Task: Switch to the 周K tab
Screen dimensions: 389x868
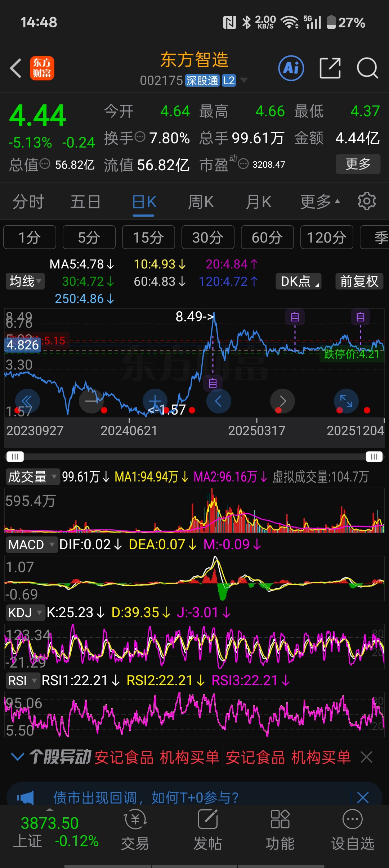Action: tap(201, 202)
